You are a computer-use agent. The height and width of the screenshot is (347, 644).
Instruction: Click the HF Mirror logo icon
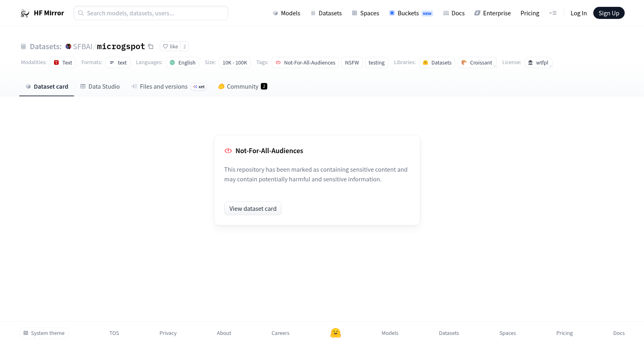25,13
